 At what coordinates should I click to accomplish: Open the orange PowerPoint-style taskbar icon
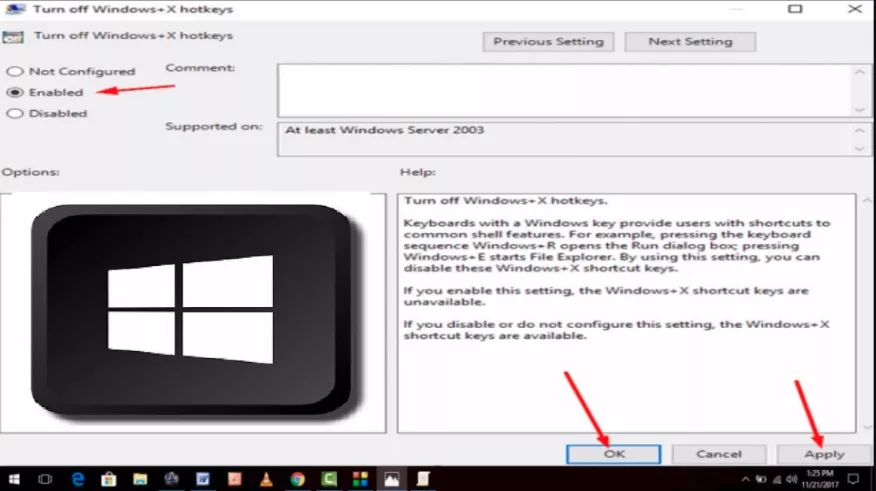235,479
